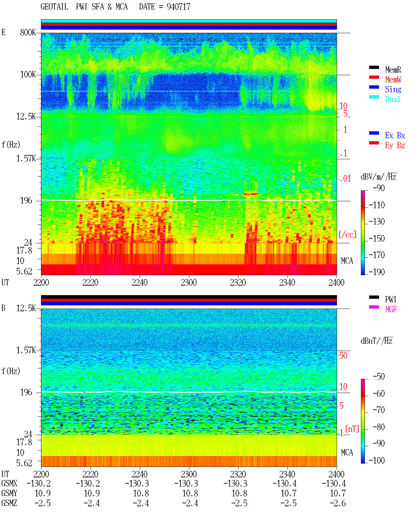Click the [nT] field unit label
420x523 pixels.
352,429
